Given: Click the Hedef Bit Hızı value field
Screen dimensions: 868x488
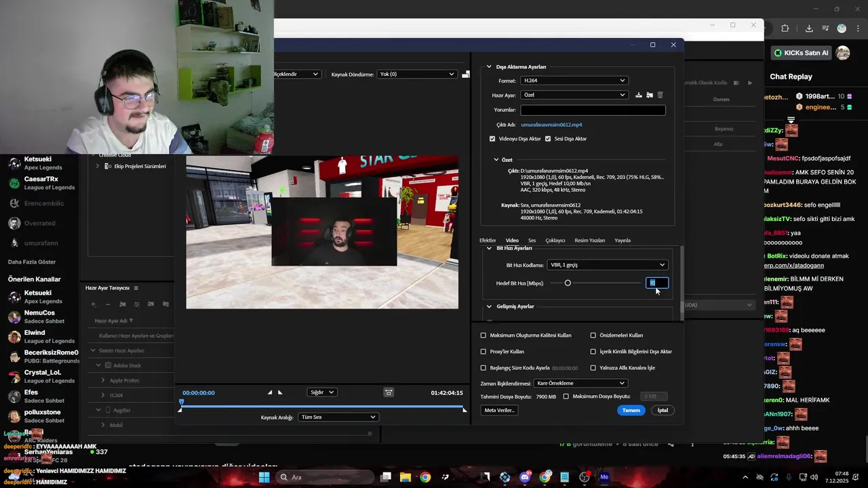Looking at the screenshot, I should coord(657,283).
